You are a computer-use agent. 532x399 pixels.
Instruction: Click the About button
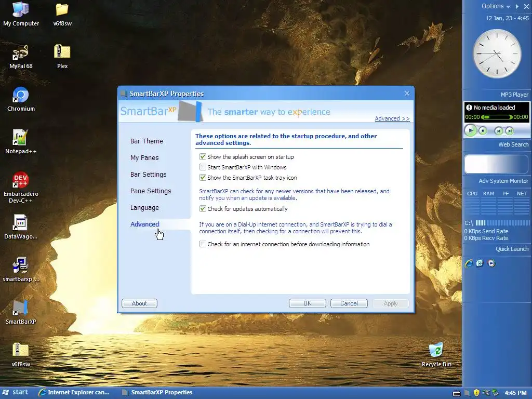tap(139, 303)
